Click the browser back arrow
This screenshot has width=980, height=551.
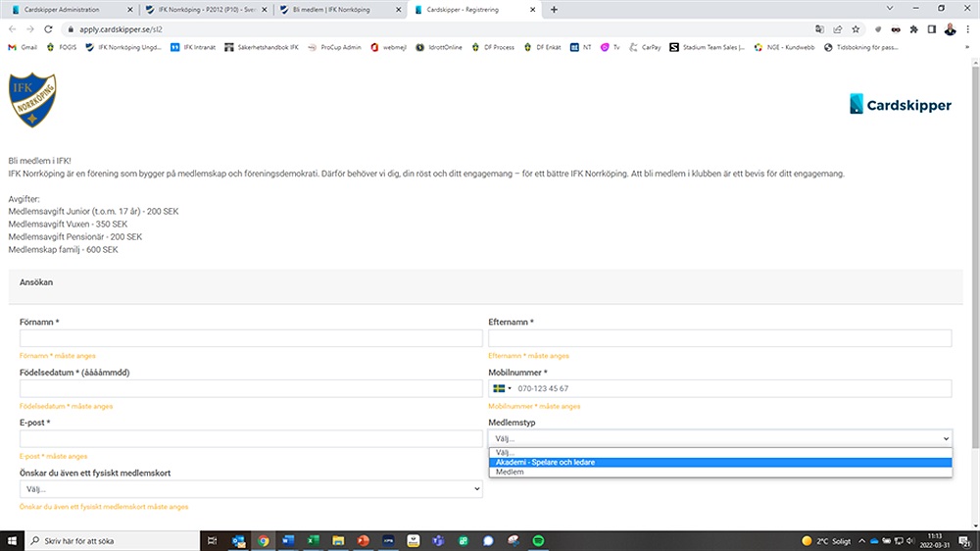pos(13,29)
